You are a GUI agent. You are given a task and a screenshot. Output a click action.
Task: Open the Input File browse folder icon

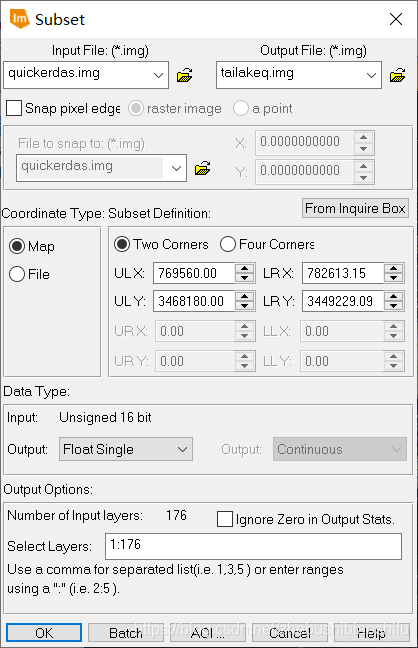pos(184,75)
